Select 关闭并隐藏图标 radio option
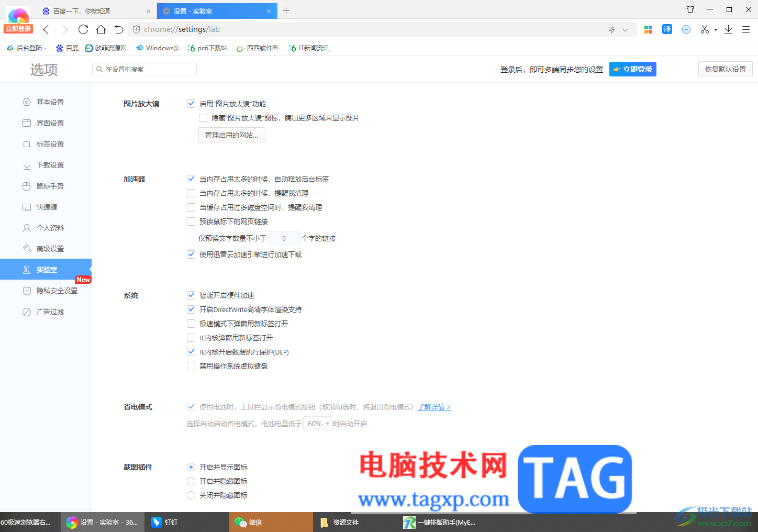The height and width of the screenshot is (532, 758). pyautogui.click(x=191, y=495)
